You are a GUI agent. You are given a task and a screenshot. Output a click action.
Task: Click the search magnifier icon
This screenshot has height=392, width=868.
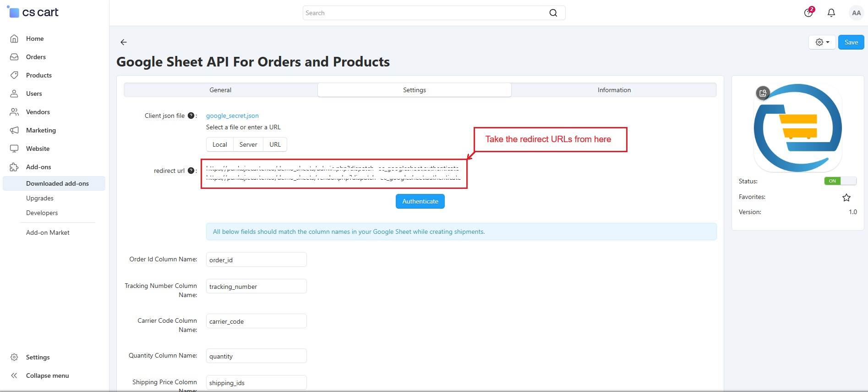tap(553, 13)
